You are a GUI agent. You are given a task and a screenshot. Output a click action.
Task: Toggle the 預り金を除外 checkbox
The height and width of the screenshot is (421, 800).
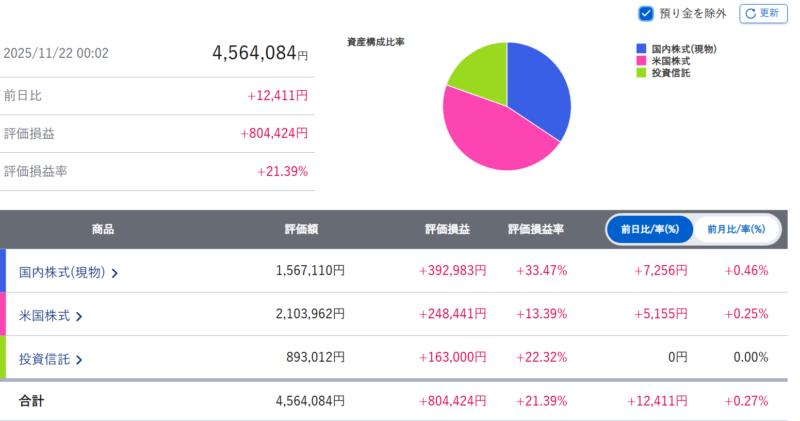pyautogui.click(x=646, y=14)
